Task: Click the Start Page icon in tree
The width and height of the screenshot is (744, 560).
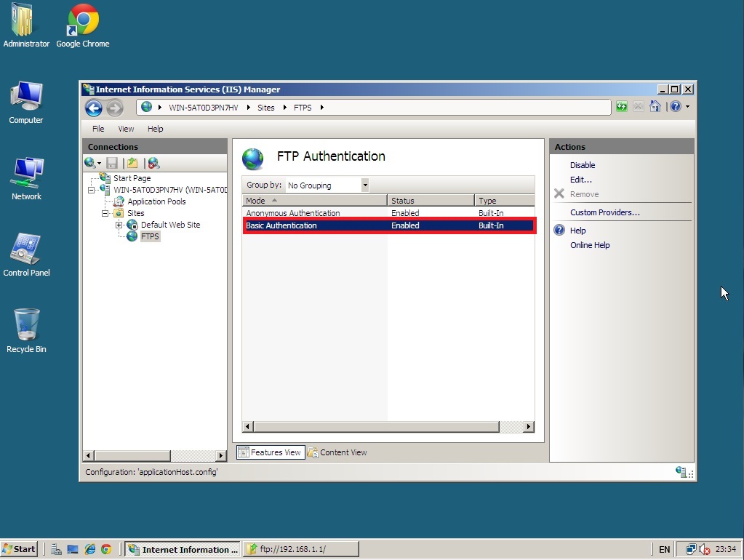Action: tap(105, 178)
